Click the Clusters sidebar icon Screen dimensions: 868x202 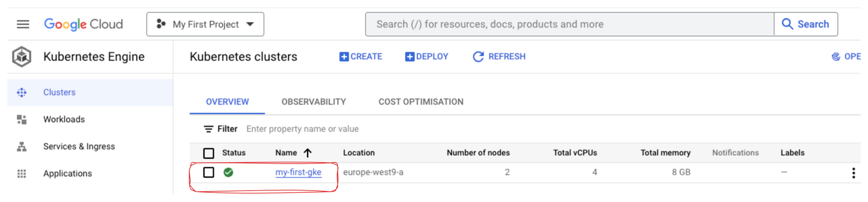[x=22, y=93]
